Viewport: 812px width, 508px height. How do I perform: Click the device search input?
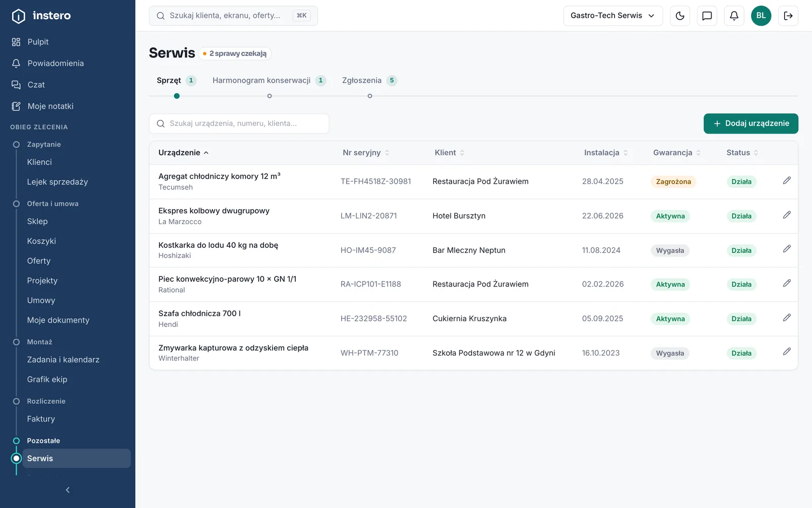point(239,123)
